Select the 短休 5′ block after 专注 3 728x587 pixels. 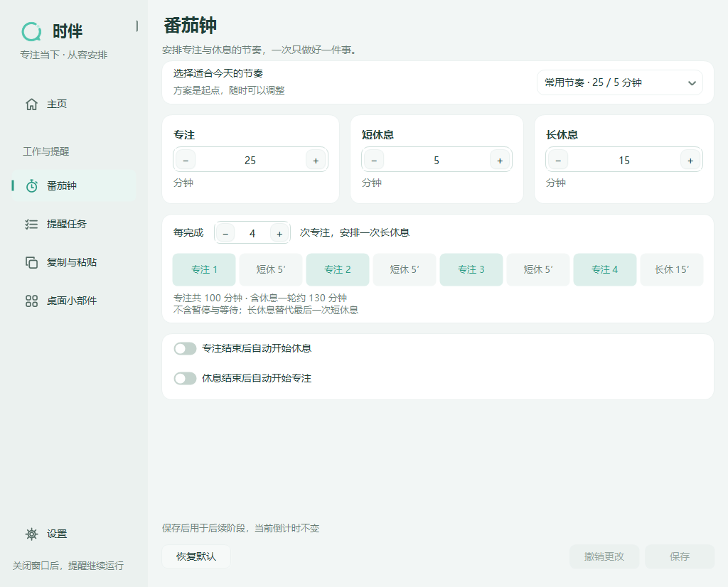click(538, 269)
